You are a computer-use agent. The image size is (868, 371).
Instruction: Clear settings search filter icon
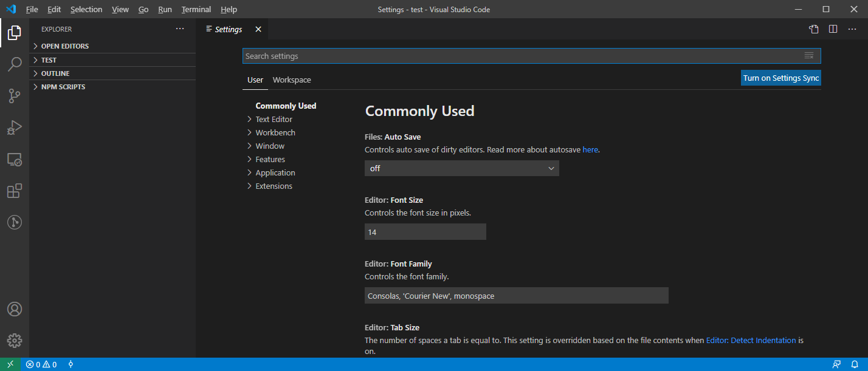pyautogui.click(x=809, y=56)
